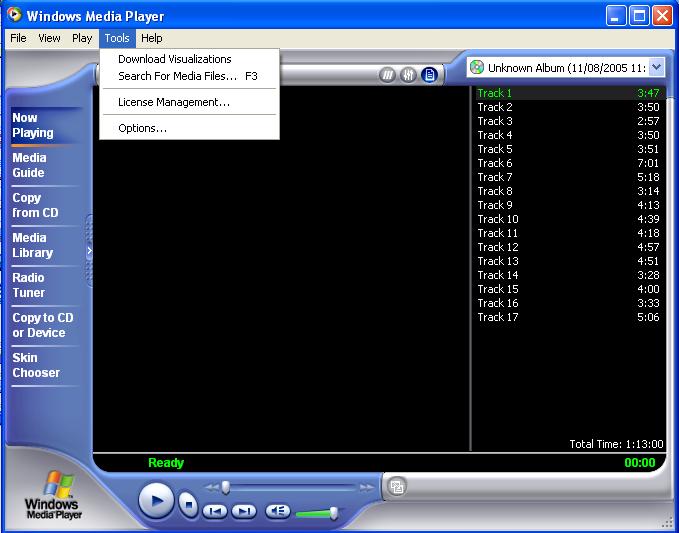Image resolution: width=679 pixels, height=533 pixels.
Task: Choose Download Visualizations
Action: click(190, 59)
